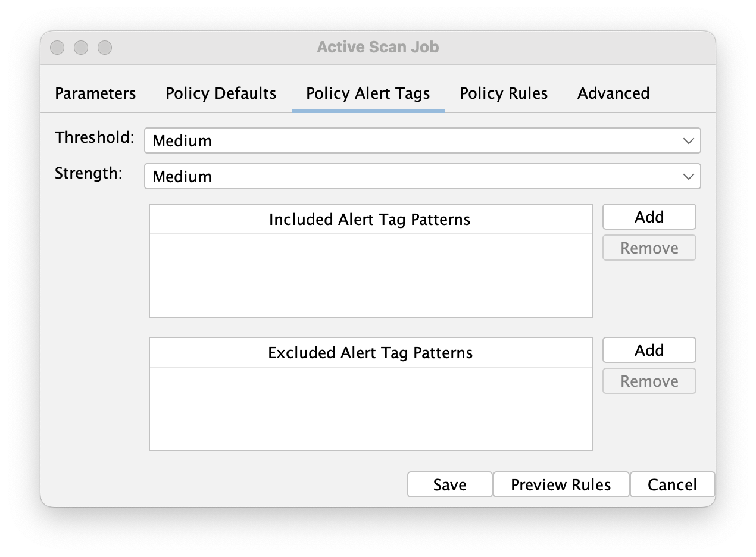The height and width of the screenshot is (557, 756).
Task: Preview the policy rules
Action: [560, 484]
